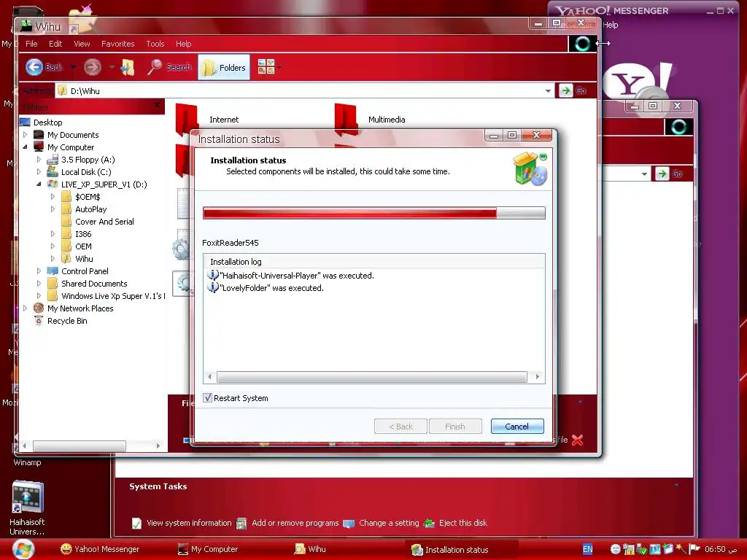
Task: Expand the AutoPlay folder node
Action: click(53, 209)
